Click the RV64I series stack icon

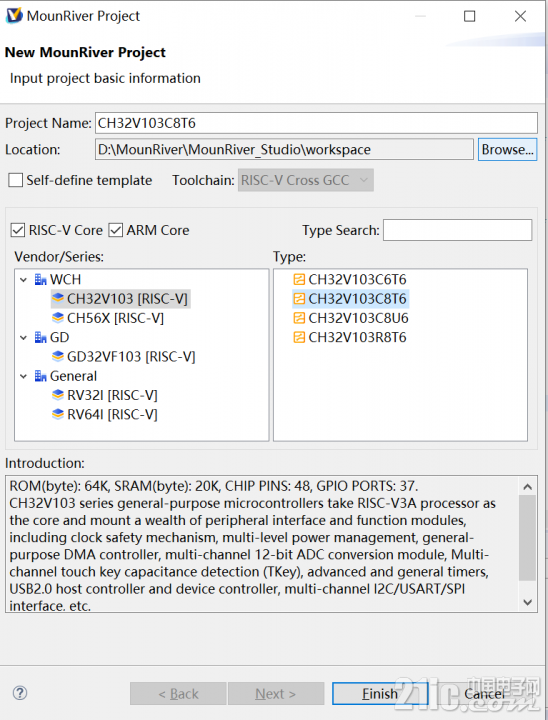coord(58,414)
